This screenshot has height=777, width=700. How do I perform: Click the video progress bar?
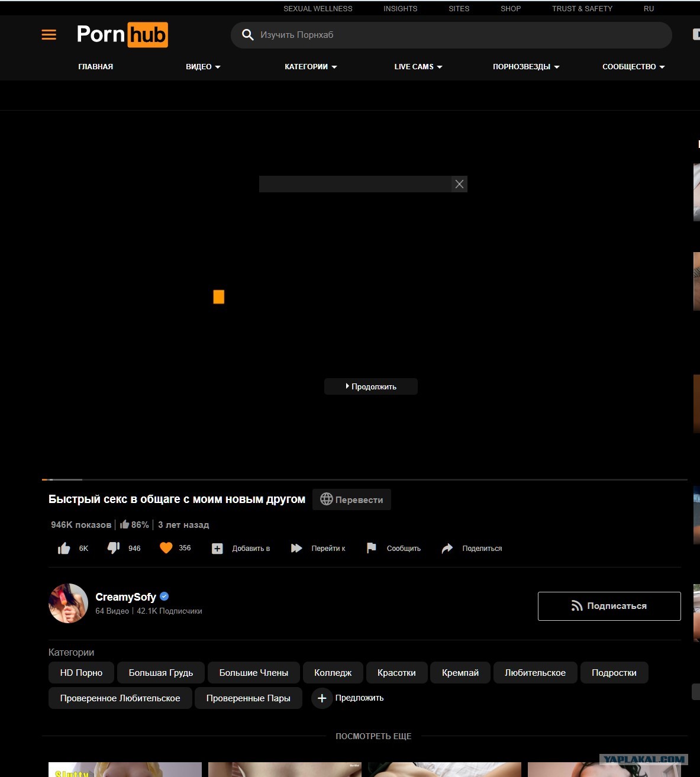click(364, 479)
